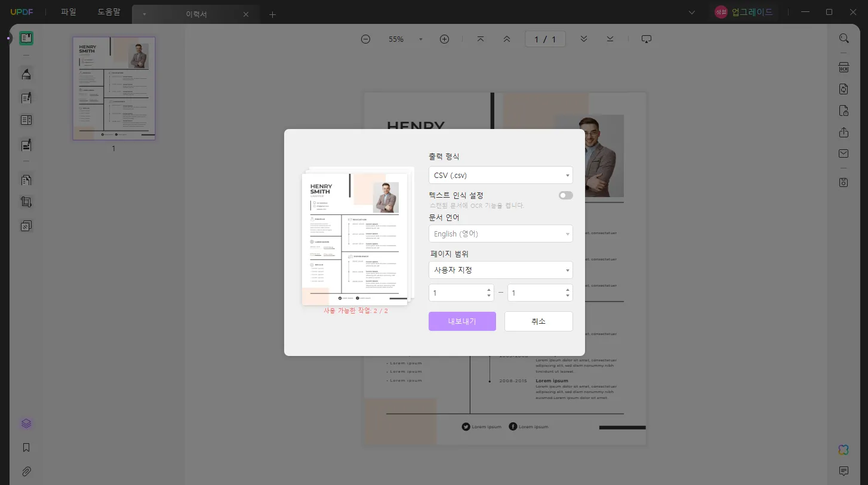Open the Form preparation tool
868x485 pixels.
26,120
